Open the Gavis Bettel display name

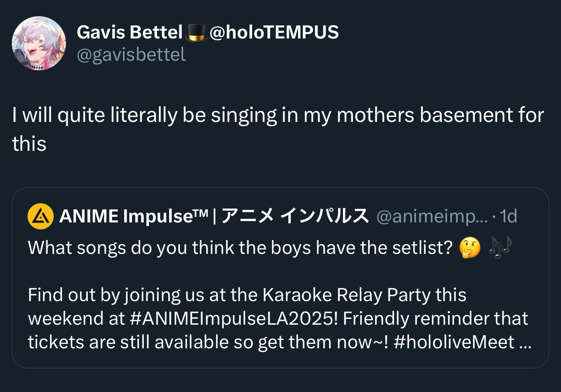[x=129, y=32]
